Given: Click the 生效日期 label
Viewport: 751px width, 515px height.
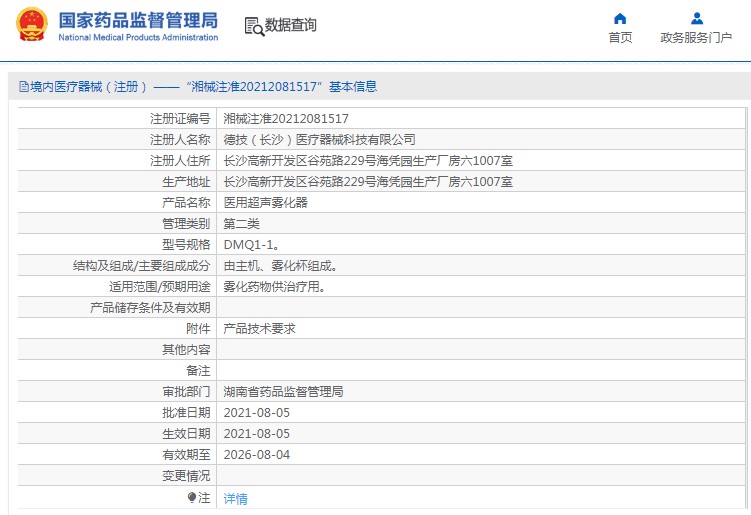Looking at the screenshot, I should 186,434.
